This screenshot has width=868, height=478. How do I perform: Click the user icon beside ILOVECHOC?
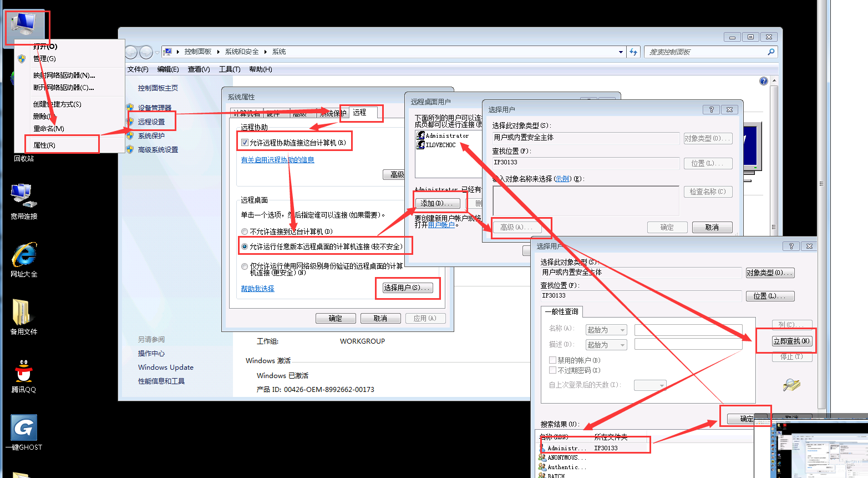pos(420,145)
